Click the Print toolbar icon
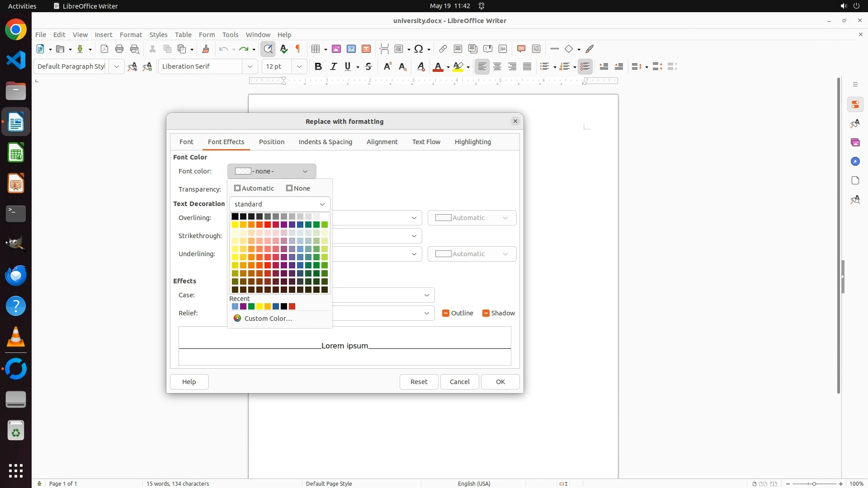Screen dimensions: 868x488 click(x=119, y=49)
